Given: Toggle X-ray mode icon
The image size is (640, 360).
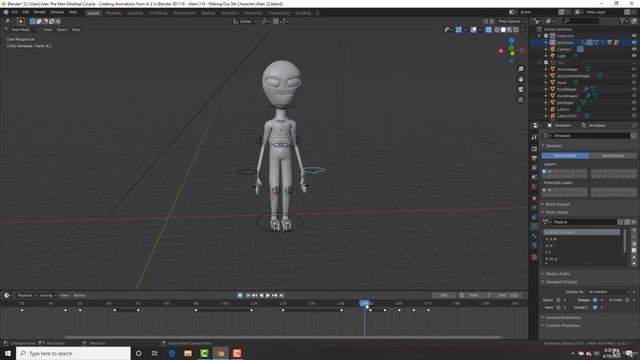Looking at the screenshot, I should (x=489, y=29).
